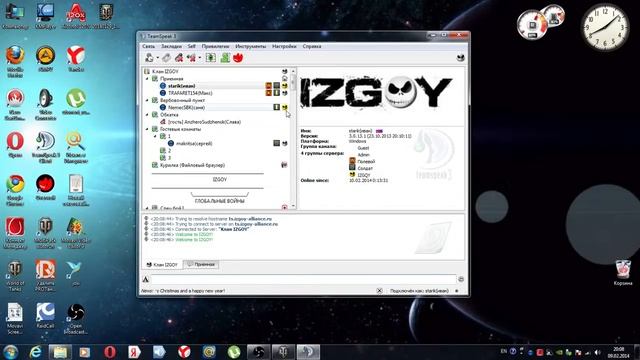Click the grey badge on makintsa(сергей) row

[x=277, y=143]
